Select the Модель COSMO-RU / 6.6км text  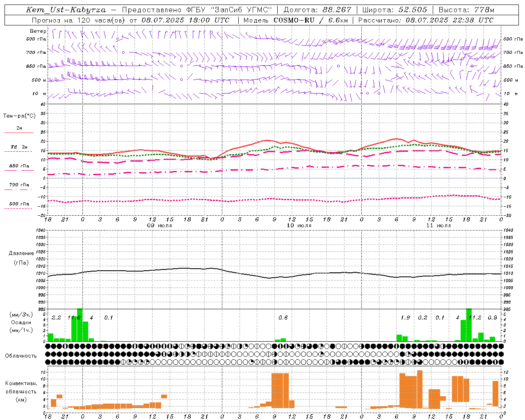pos(295,20)
